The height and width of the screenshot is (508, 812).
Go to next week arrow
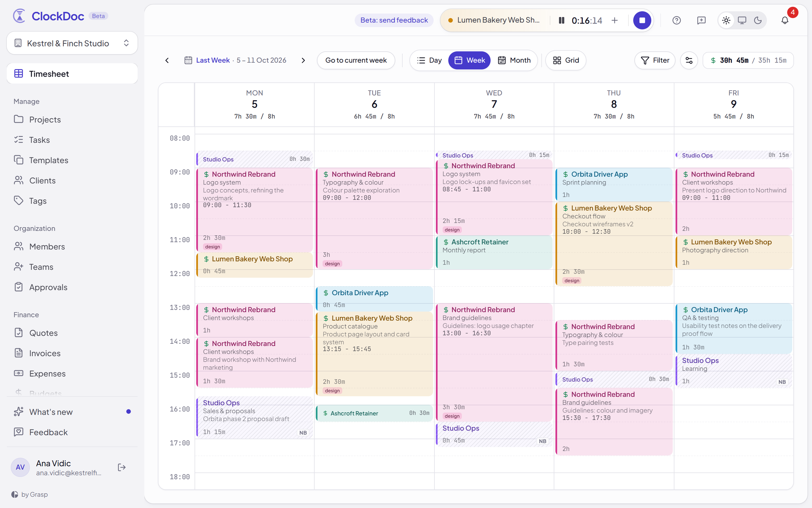(303, 60)
